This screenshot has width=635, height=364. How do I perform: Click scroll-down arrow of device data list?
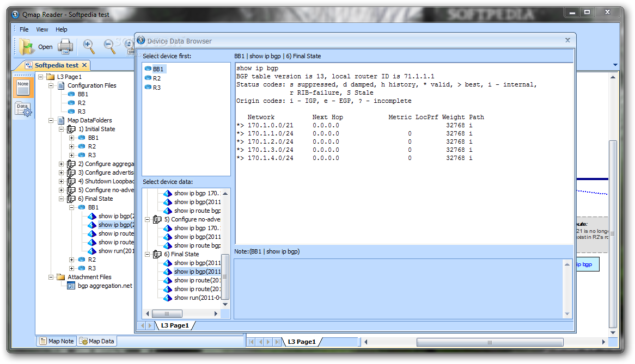pos(225,304)
